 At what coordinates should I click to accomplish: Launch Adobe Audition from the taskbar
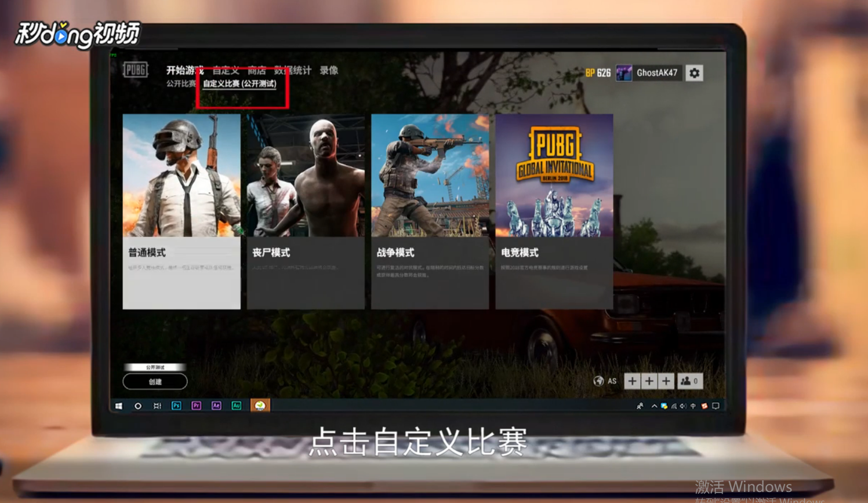point(236,406)
